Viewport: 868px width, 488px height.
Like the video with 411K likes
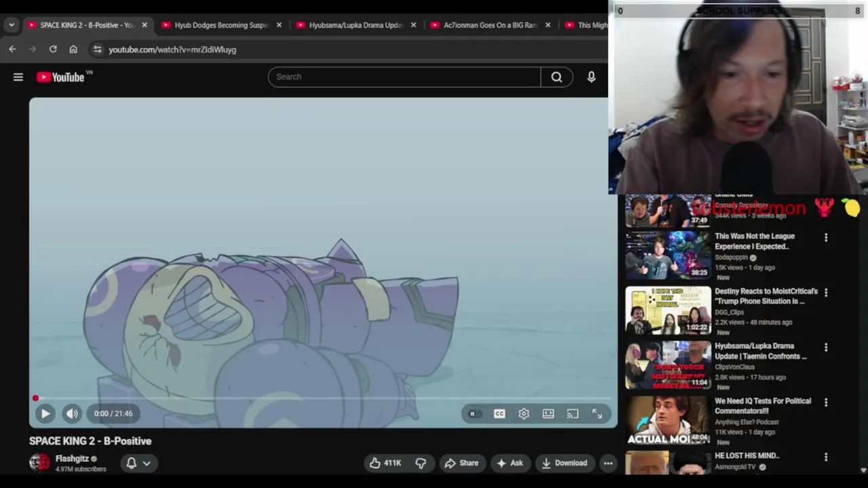[x=385, y=463]
